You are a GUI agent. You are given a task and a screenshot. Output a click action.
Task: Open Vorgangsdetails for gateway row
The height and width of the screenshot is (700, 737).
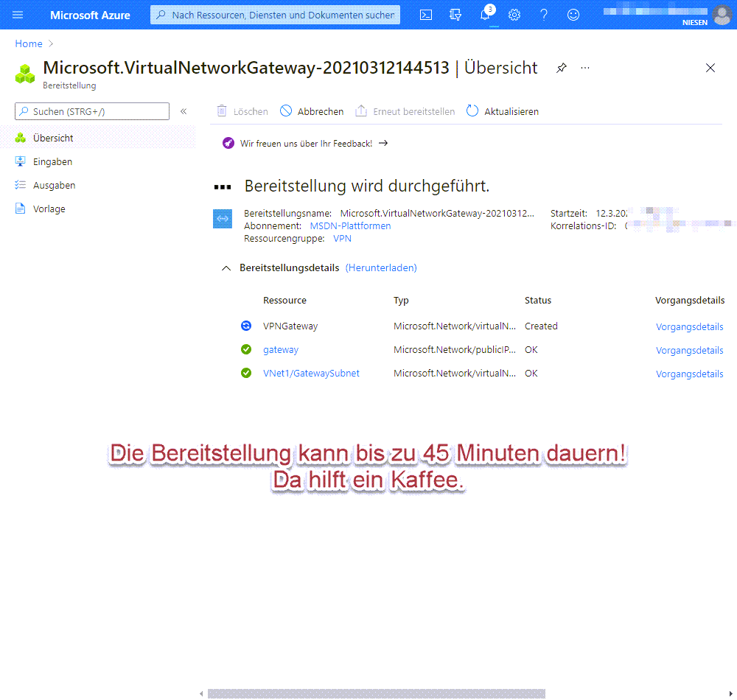pos(690,351)
